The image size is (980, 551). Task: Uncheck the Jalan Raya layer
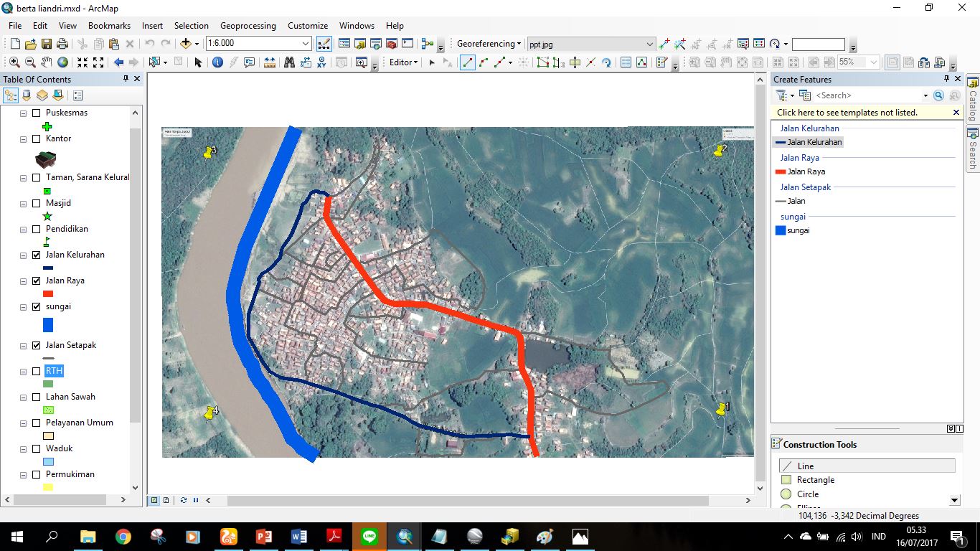coord(37,281)
